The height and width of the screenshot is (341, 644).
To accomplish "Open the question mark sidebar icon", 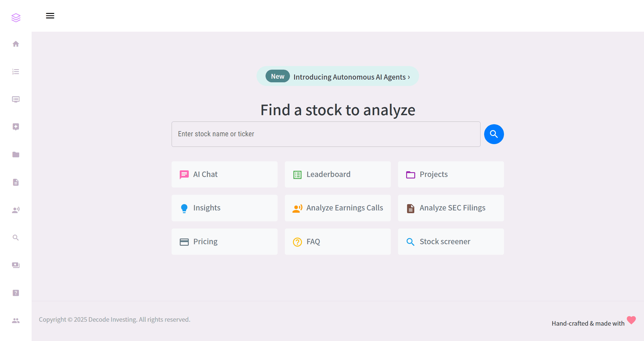I will [x=16, y=293].
